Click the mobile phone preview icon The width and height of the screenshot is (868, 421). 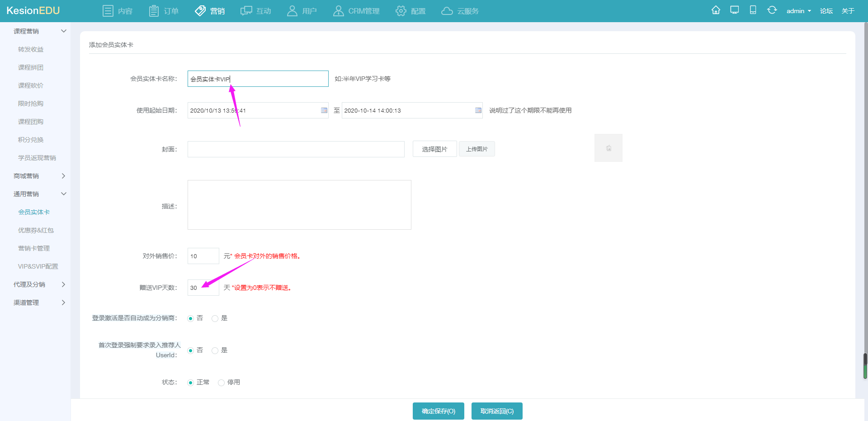tap(753, 10)
